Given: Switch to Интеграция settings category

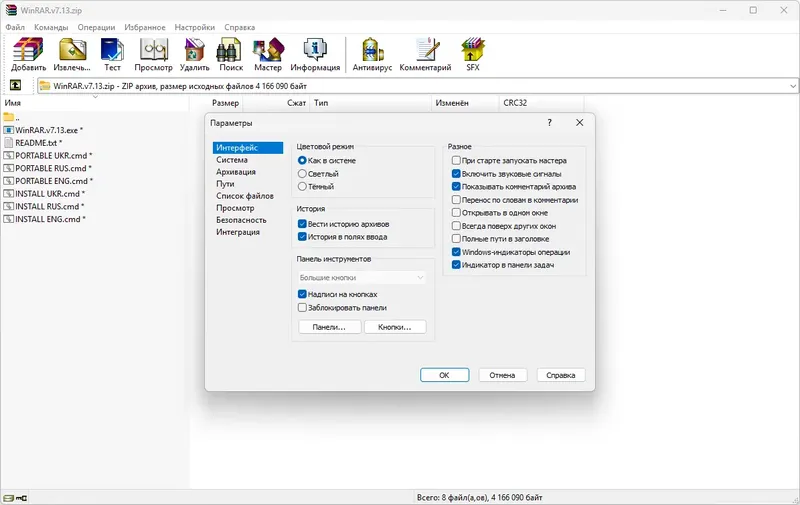Looking at the screenshot, I should (x=238, y=232).
